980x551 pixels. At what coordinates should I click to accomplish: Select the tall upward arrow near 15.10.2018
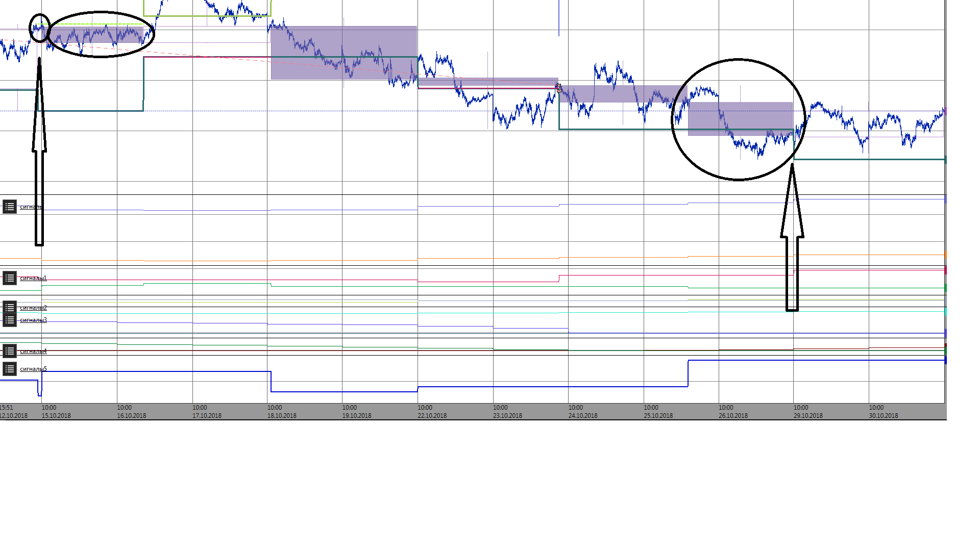pyautogui.click(x=39, y=153)
